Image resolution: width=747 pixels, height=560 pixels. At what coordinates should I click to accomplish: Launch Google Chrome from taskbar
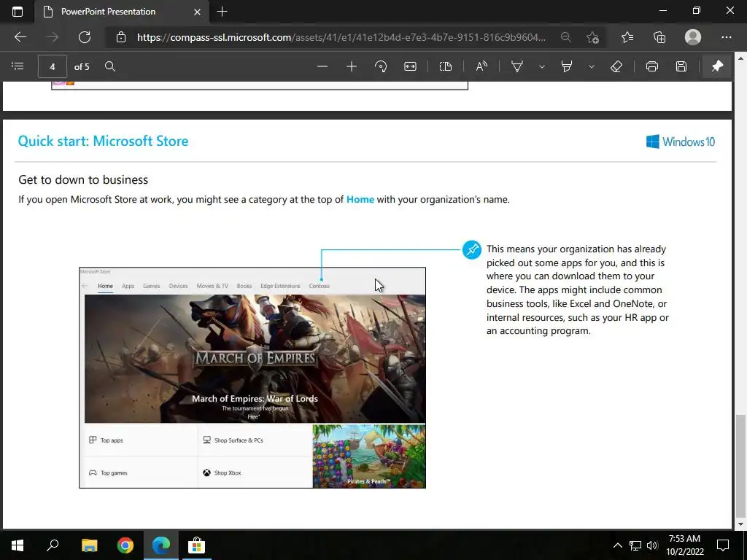pyautogui.click(x=125, y=545)
